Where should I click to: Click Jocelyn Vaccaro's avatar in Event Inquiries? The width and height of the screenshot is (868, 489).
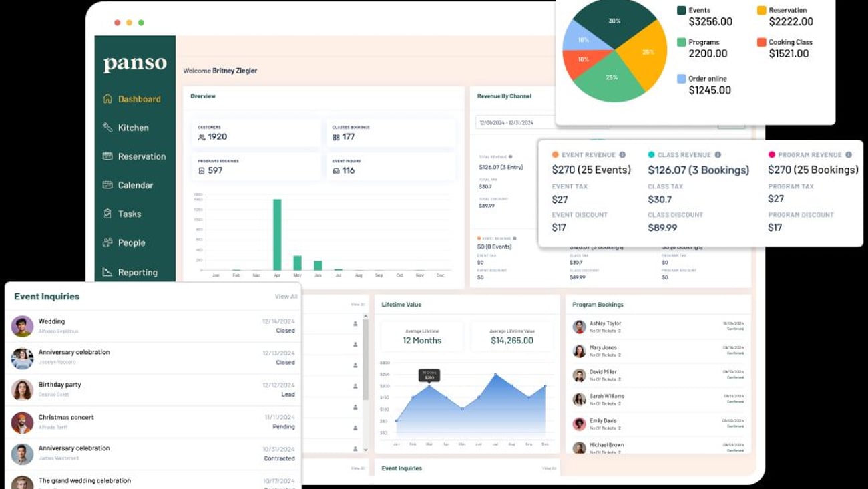(22, 359)
